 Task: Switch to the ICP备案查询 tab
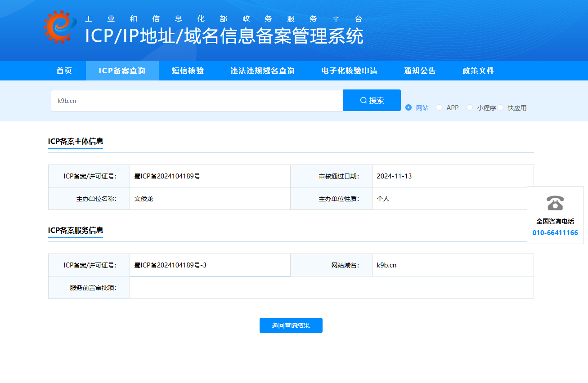[122, 71]
